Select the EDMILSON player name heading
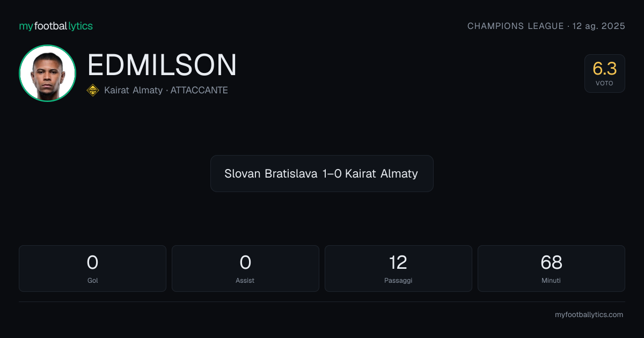Screen dimensions: 644x338 tap(162, 65)
